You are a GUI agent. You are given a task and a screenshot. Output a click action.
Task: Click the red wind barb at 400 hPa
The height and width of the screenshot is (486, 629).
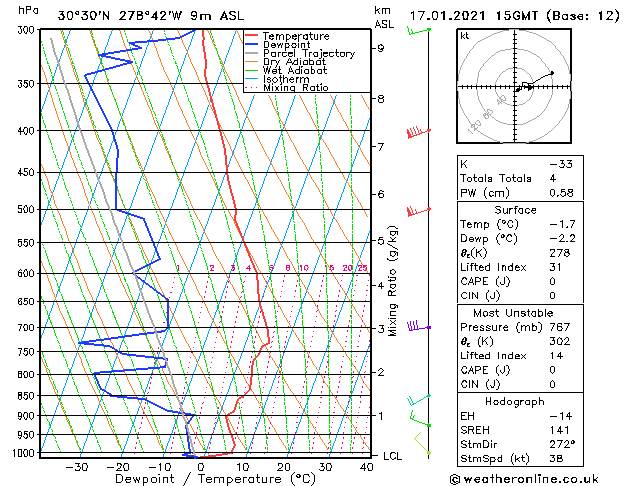[x=419, y=132]
